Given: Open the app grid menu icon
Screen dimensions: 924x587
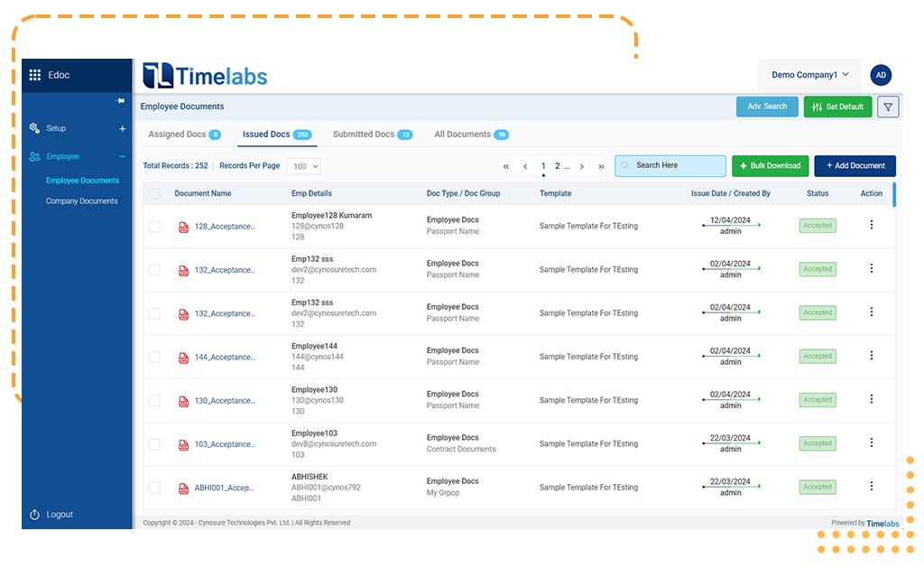Looking at the screenshot, I should 35,75.
